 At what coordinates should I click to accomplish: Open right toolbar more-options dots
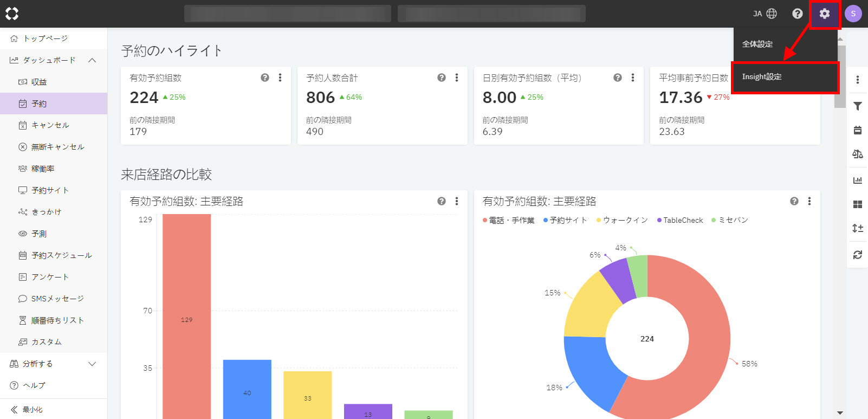[858, 80]
